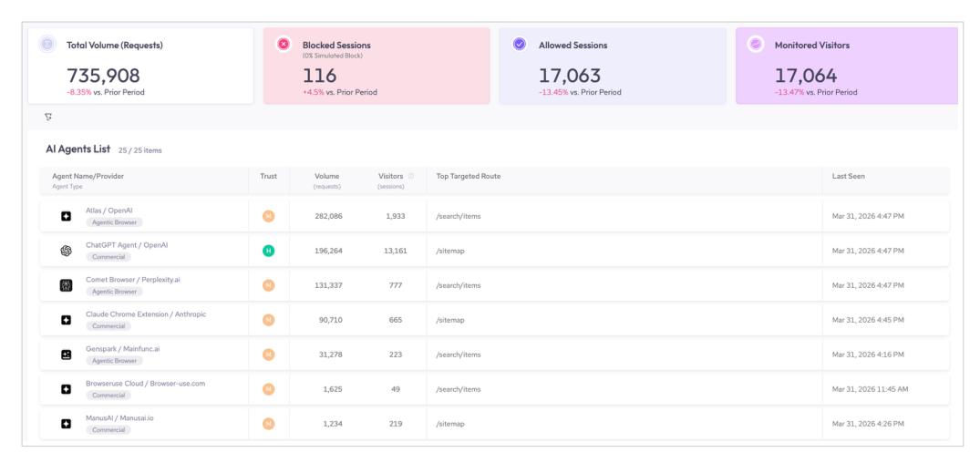Viewport: 980px width, 463px height.
Task: Click the volume value 282,086
Action: point(328,216)
